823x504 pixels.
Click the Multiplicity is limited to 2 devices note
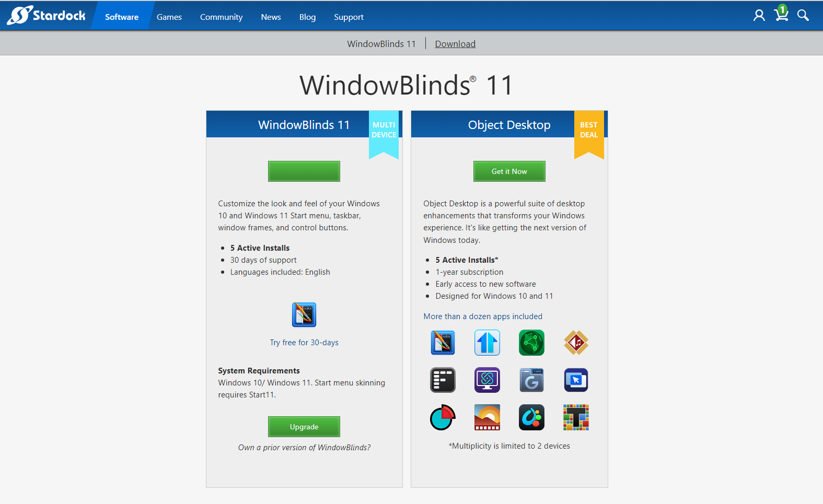(509, 446)
